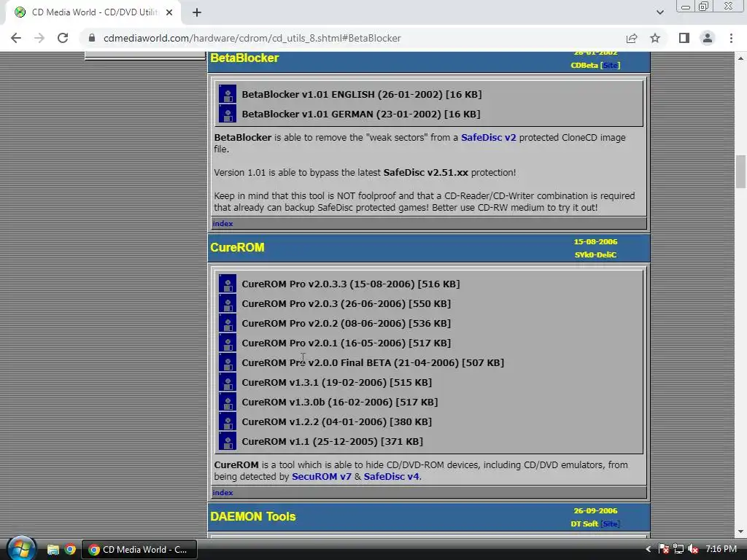Show hidden system tray icons
747x560 pixels.
click(x=648, y=550)
